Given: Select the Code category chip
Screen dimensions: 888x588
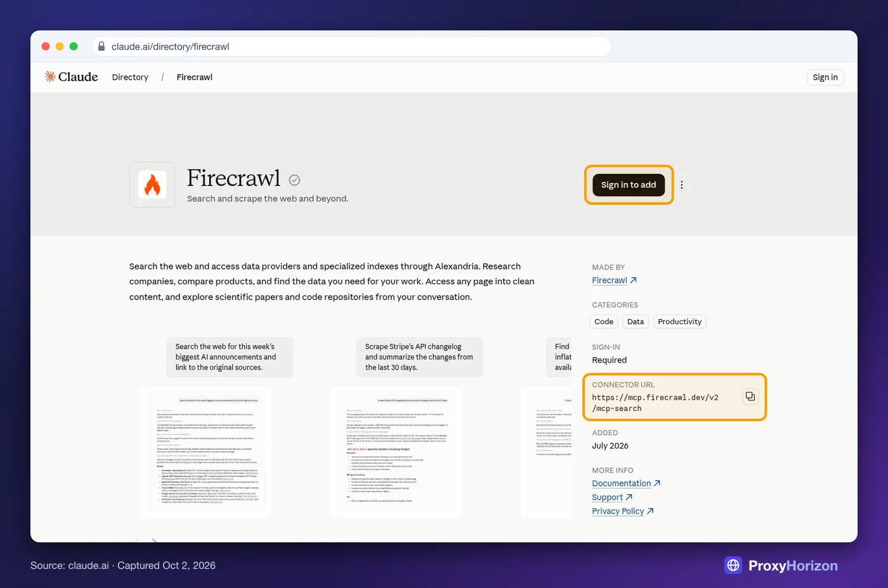Looking at the screenshot, I should click(x=604, y=322).
